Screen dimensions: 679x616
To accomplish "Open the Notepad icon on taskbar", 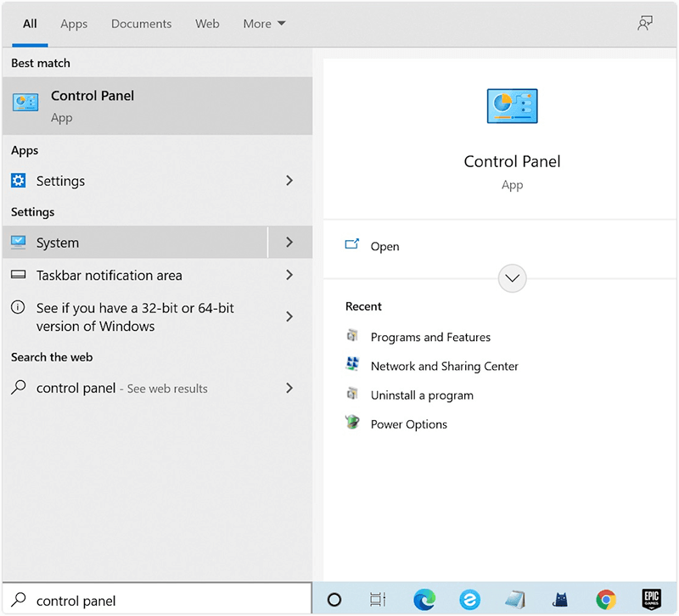I will click(515, 600).
